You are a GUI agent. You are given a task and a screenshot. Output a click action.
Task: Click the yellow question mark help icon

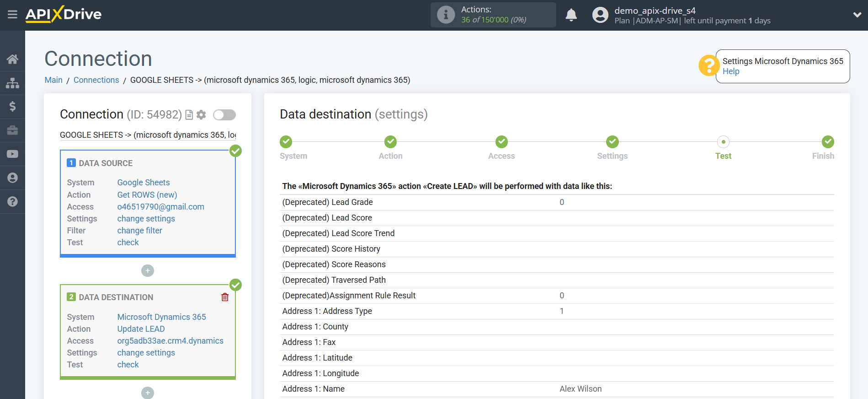(708, 65)
